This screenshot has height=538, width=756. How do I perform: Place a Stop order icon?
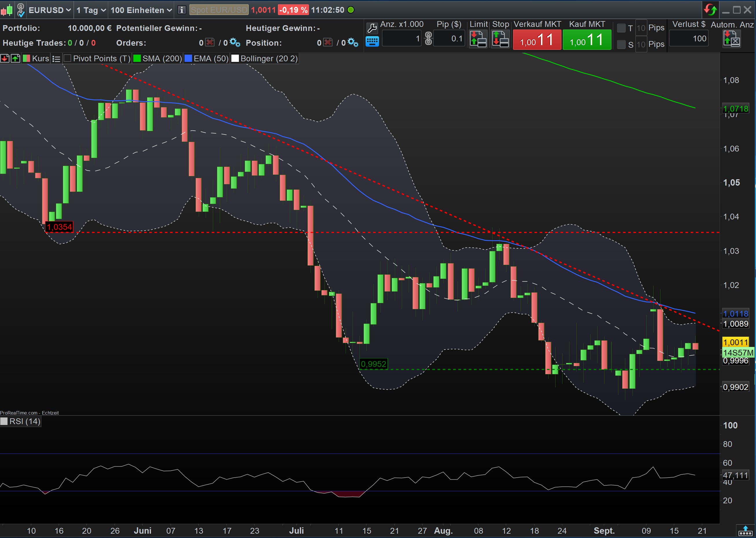pos(500,39)
